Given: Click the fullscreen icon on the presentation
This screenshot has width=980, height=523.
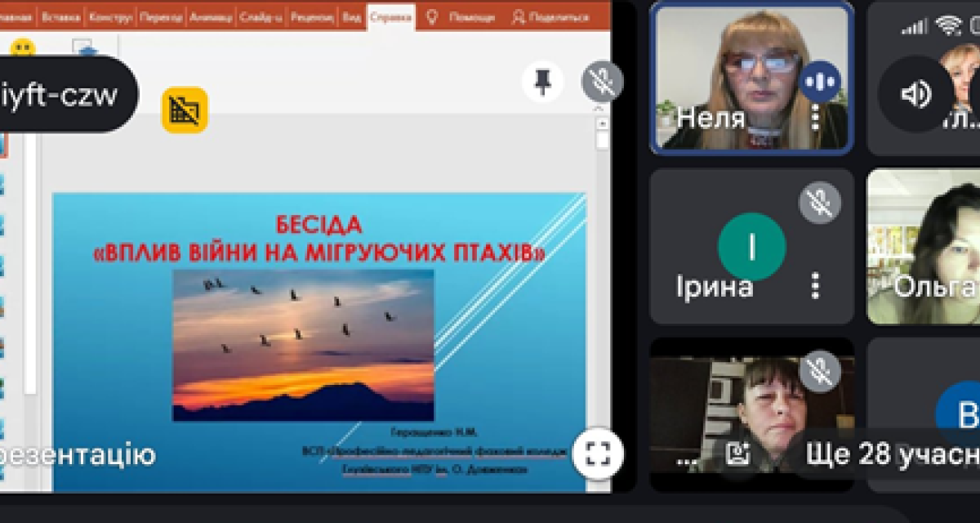Looking at the screenshot, I should click(597, 454).
